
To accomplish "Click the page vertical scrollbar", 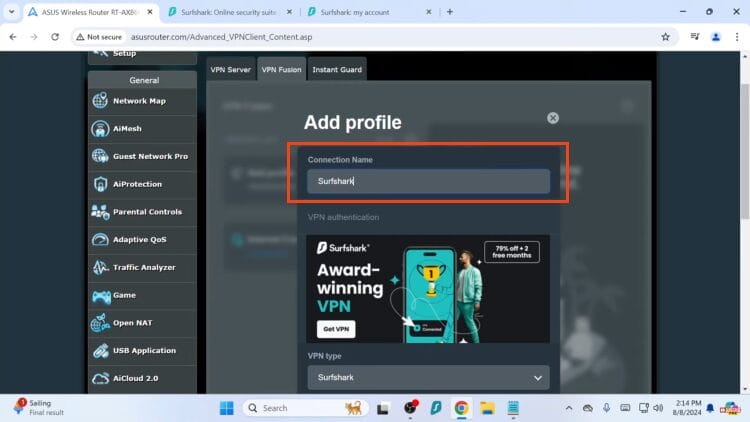I will click(x=744, y=151).
